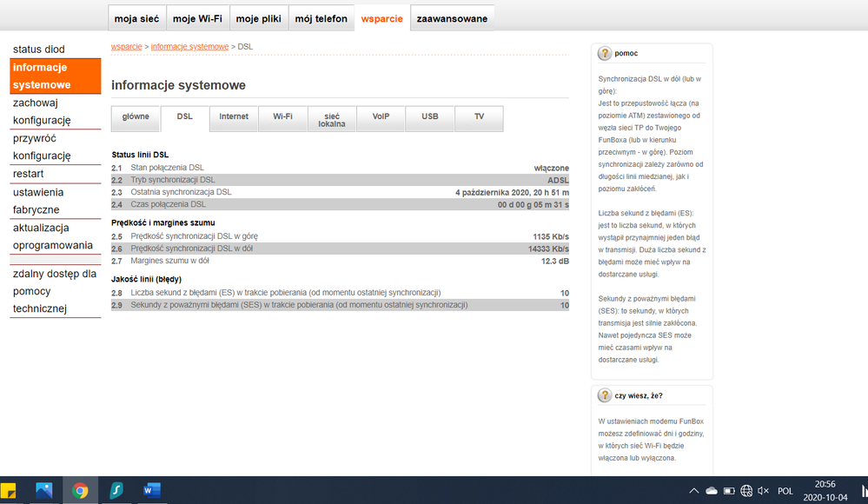Click 'Stan połączenia DSL' row label
This screenshot has height=504, width=868.
click(x=167, y=167)
